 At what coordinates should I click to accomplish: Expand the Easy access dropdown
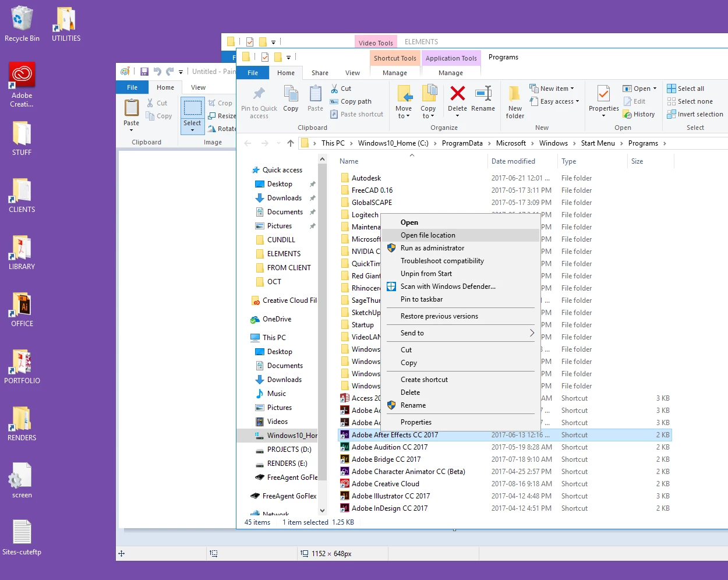click(x=554, y=101)
